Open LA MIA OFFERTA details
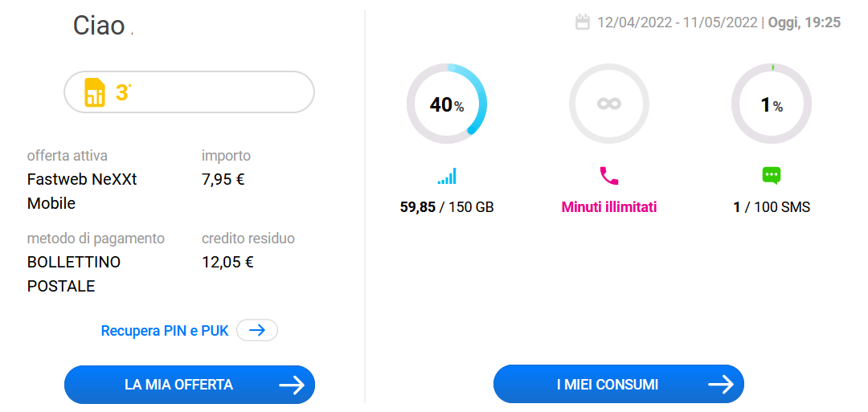The height and width of the screenshot is (412, 868). (x=178, y=385)
